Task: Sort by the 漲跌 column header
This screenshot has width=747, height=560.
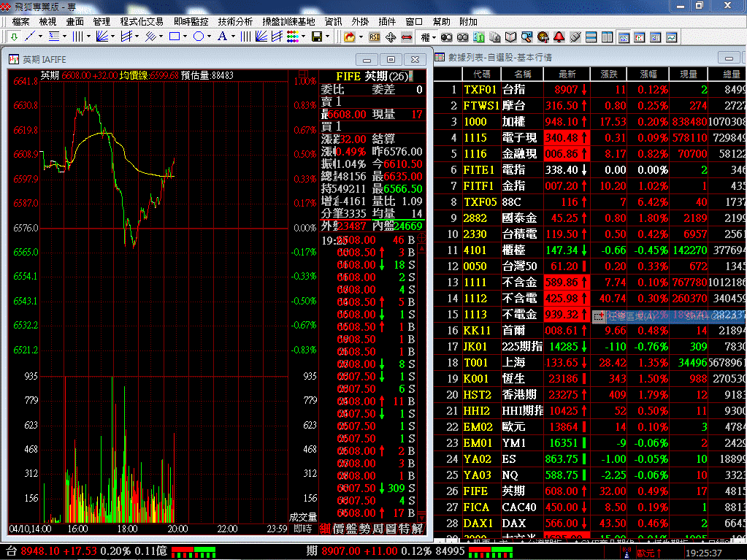Action: point(609,74)
